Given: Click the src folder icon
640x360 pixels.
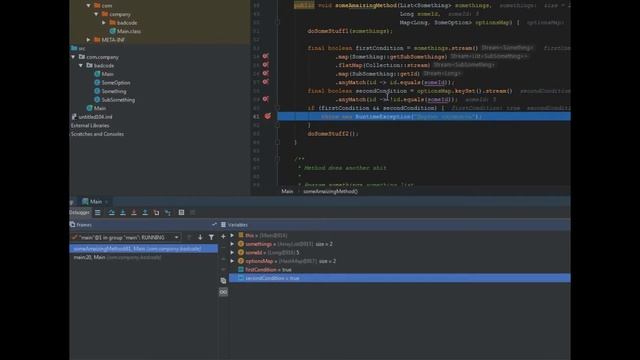Looking at the screenshot, I should [74, 48].
